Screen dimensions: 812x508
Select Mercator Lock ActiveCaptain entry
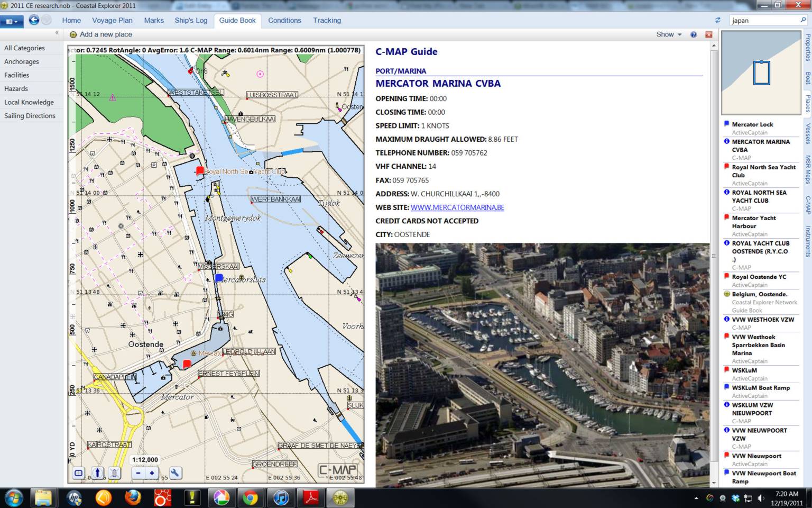[x=761, y=128]
